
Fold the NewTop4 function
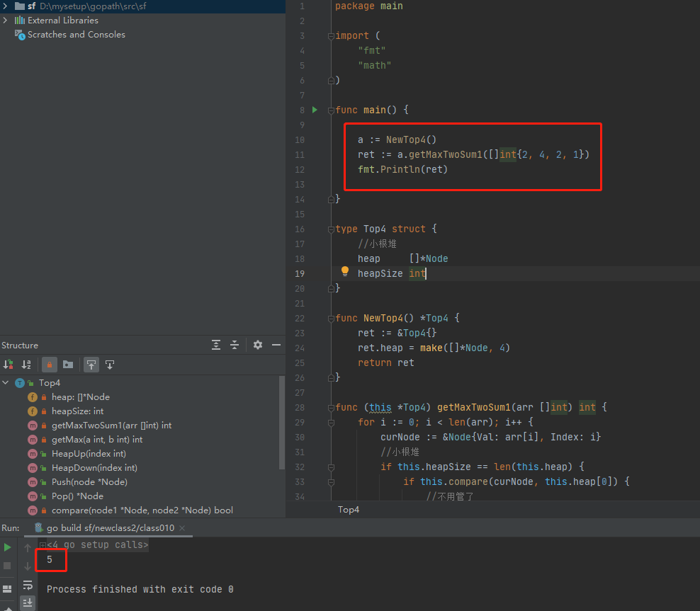pyautogui.click(x=332, y=319)
